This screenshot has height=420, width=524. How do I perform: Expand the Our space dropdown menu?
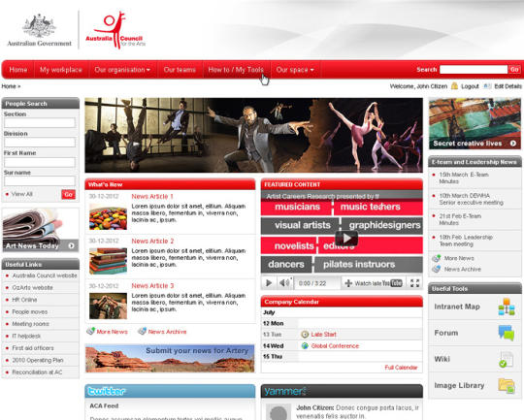tap(295, 70)
